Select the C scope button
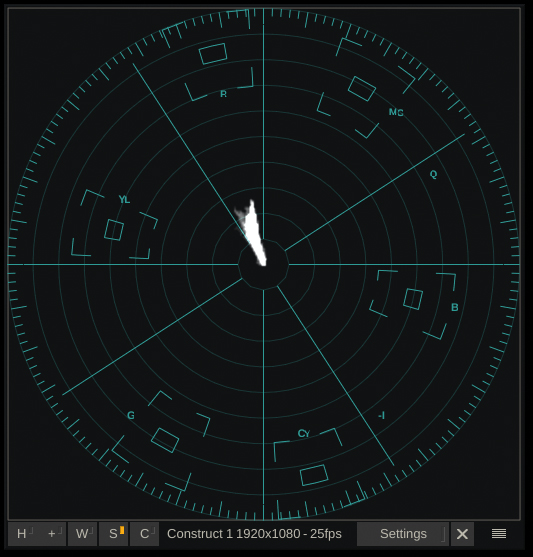The height and width of the screenshot is (557, 533). [144, 534]
